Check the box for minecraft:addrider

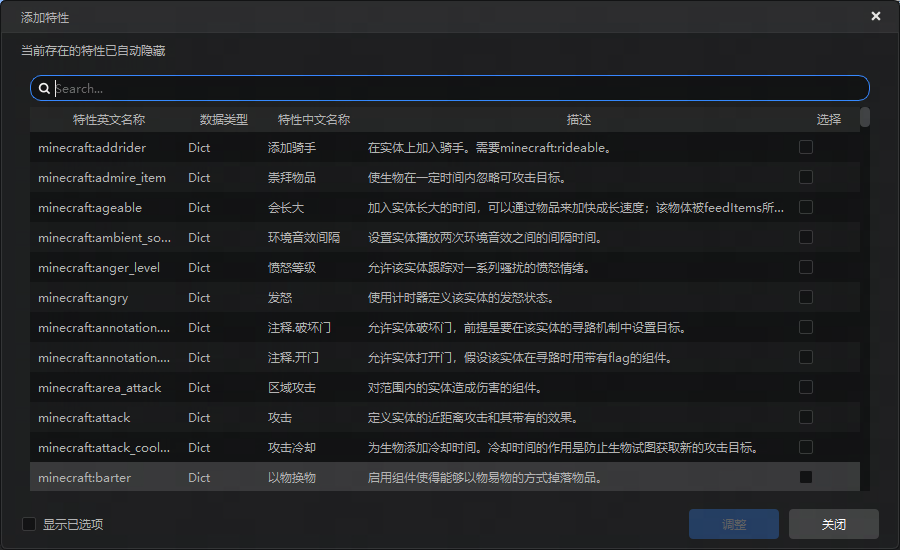click(805, 147)
